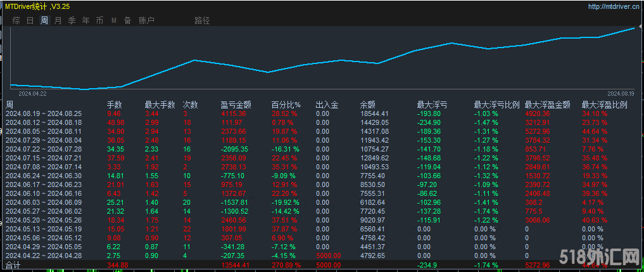Select row 2024.04.29 ~ 2024.05.05
The width and height of the screenshot is (644, 272).
coord(320,247)
